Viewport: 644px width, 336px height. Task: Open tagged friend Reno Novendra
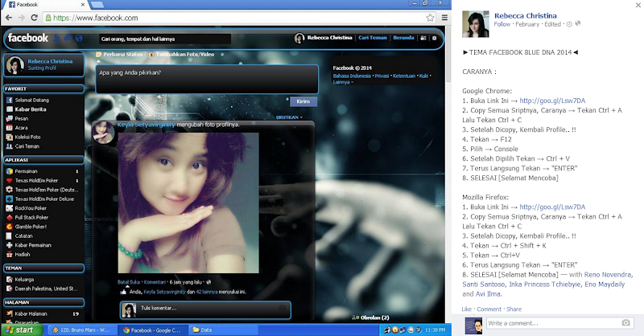click(x=608, y=274)
